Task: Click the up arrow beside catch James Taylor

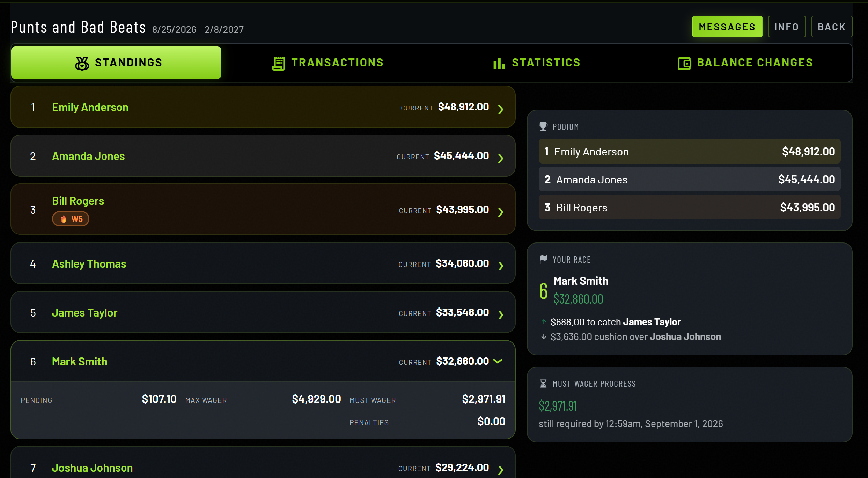Action: pyautogui.click(x=544, y=322)
